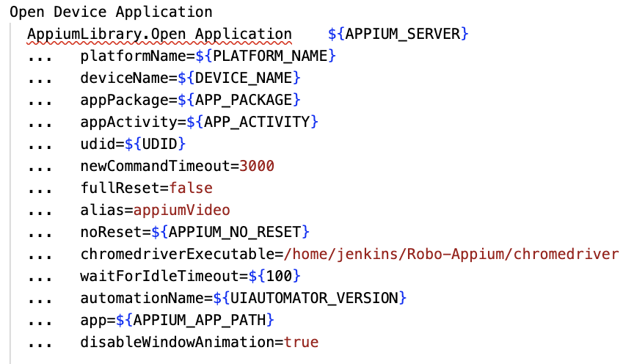The image size is (634, 364).
Task: Select the AppiumLibrary.Open Application keyword text
Action: [x=159, y=34]
